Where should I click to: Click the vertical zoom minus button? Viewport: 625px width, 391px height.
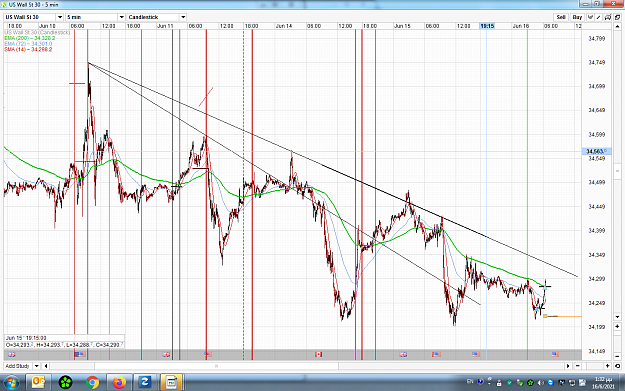(x=617, y=356)
